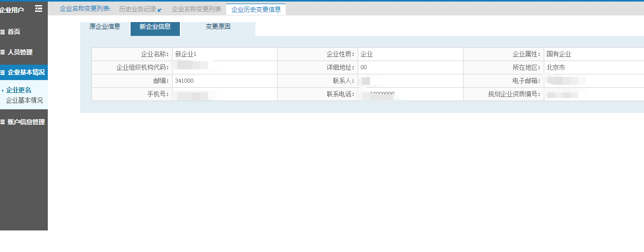The image size is (644, 252).
Task: Click the list icon beside 首页
Action: click(x=3, y=32)
